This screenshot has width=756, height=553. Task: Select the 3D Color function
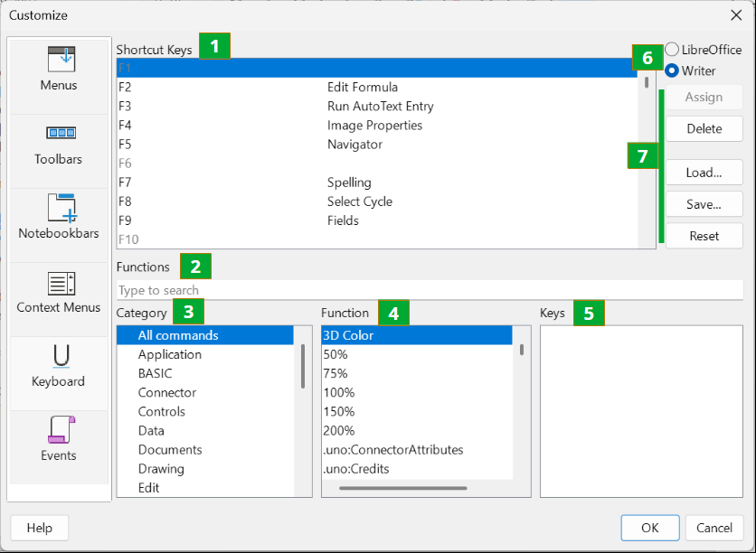(x=417, y=335)
